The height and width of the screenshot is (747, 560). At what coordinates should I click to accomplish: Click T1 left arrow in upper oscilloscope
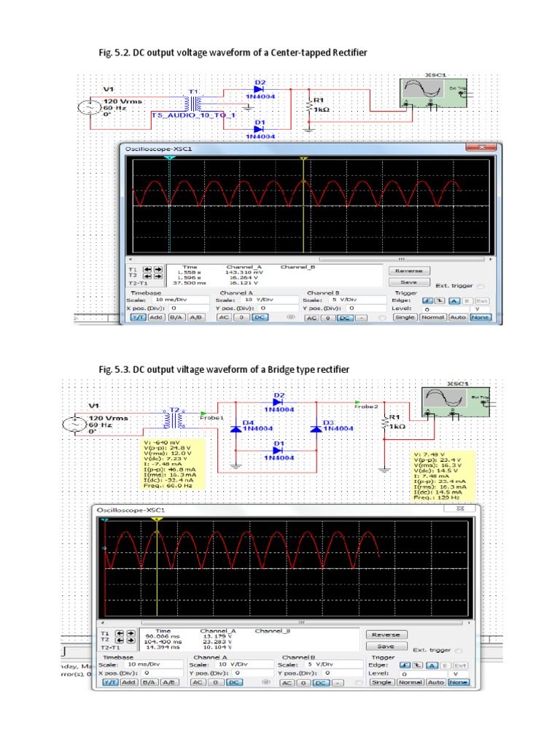pyautogui.click(x=147, y=269)
